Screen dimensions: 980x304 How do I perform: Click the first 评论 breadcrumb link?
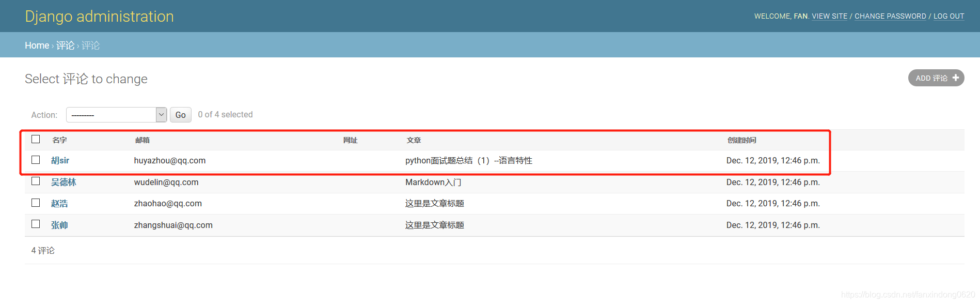coord(65,45)
